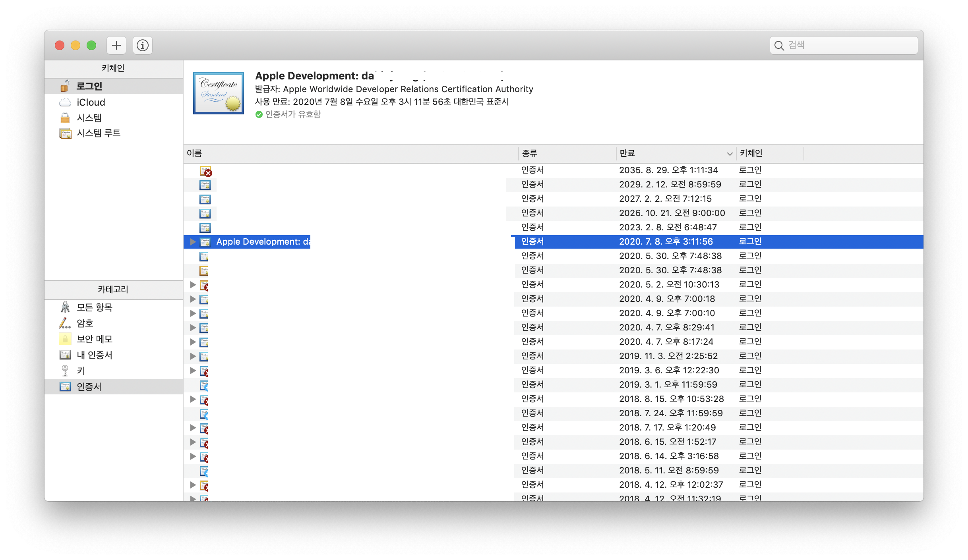This screenshot has height=560, width=968.
Task: Expand certificate expiring 2020. 5. 2.
Action: 193,284
